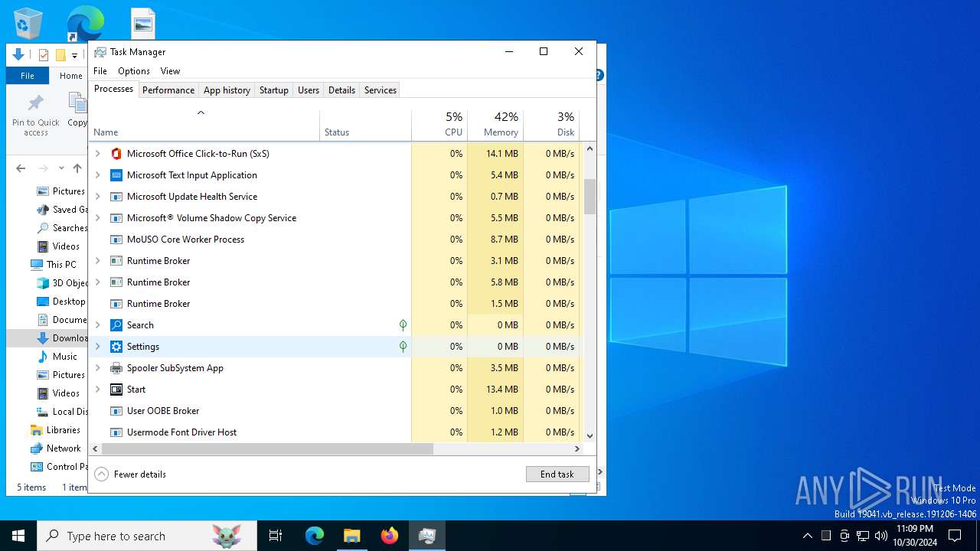Click the suspended leaf icon on Settings row

click(403, 347)
